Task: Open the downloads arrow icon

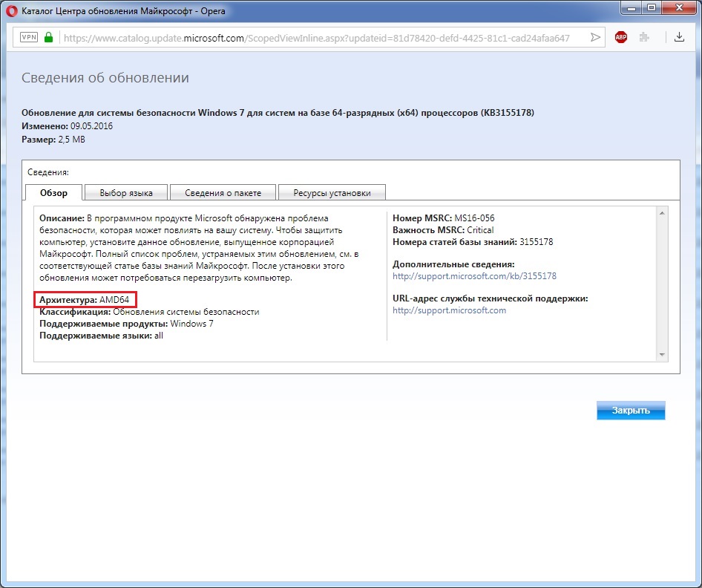Action: pyautogui.click(x=679, y=37)
